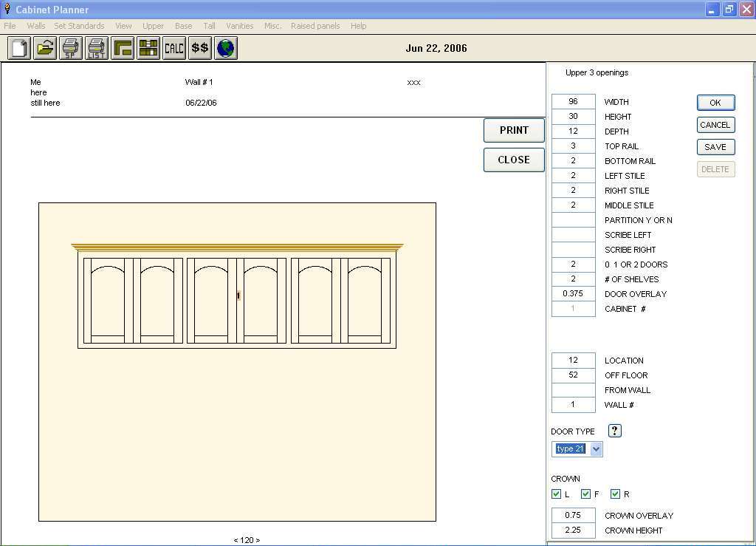756x546 pixels.
Task: Click the CROWN OVERLAY input field
Action: [573, 516]
